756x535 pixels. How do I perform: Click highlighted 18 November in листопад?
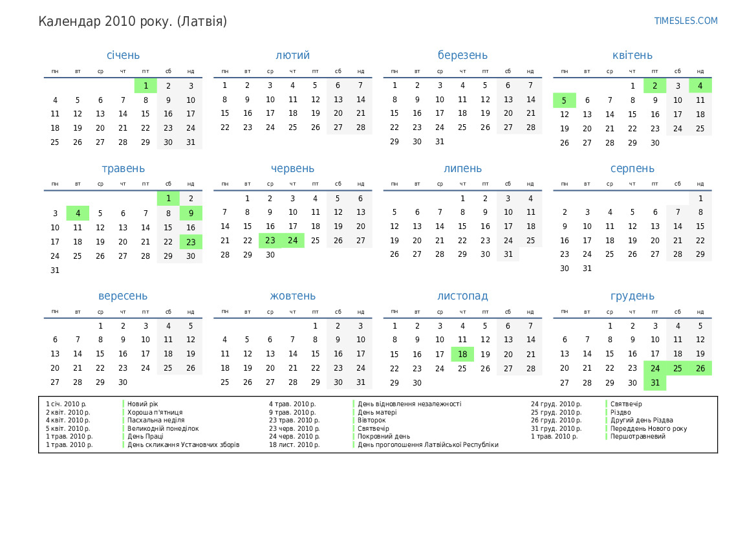click(462, 355)
